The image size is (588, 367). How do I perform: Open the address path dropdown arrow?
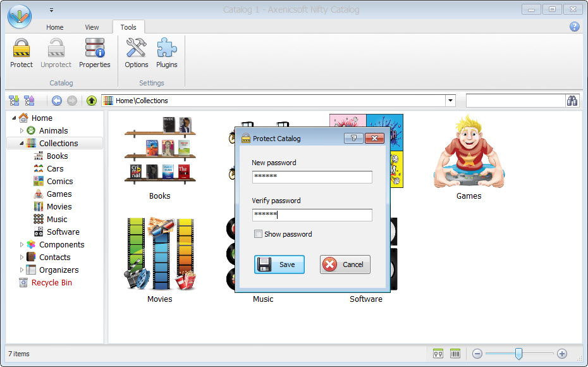click(x=450, y=101)
